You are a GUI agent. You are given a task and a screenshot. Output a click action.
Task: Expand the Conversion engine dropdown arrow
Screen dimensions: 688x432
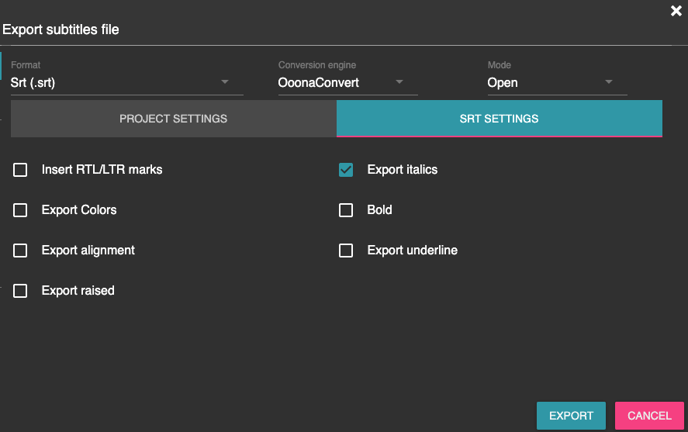pos(399,82)
